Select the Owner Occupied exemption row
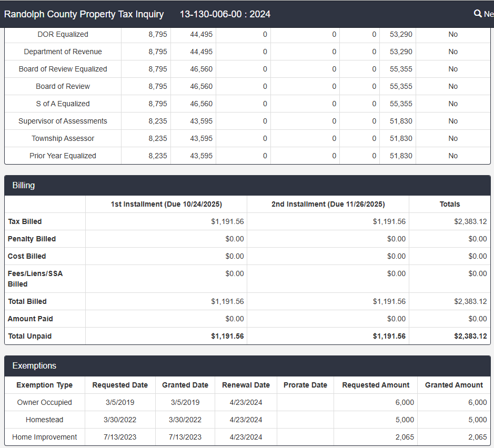Viewport: 494px width, 448px height. (x=45, y=402)
